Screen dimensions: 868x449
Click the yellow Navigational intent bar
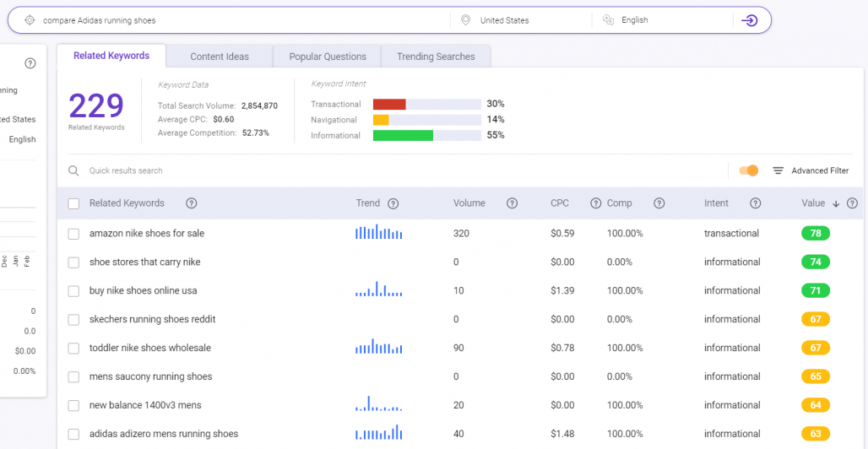381,120
